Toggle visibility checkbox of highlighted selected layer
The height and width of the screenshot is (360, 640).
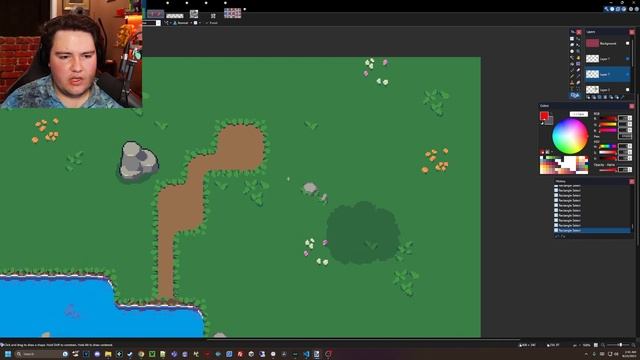(x=628, y=74)
